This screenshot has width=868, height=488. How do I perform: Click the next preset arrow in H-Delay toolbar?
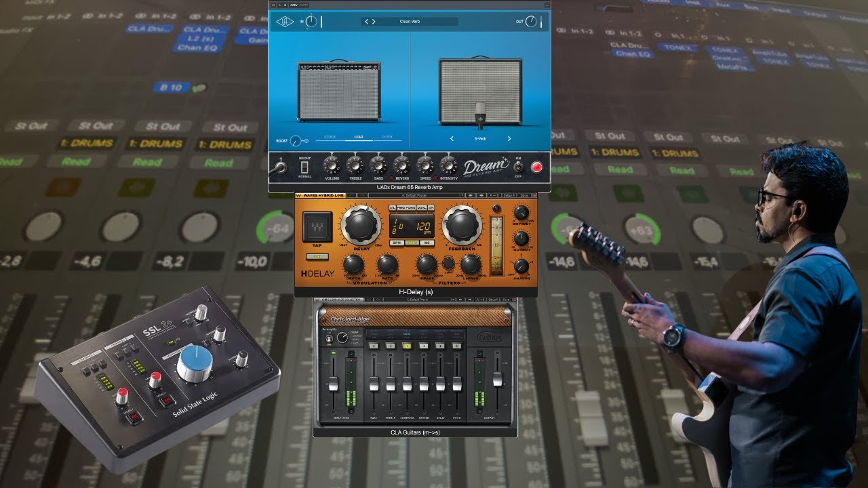481,195
